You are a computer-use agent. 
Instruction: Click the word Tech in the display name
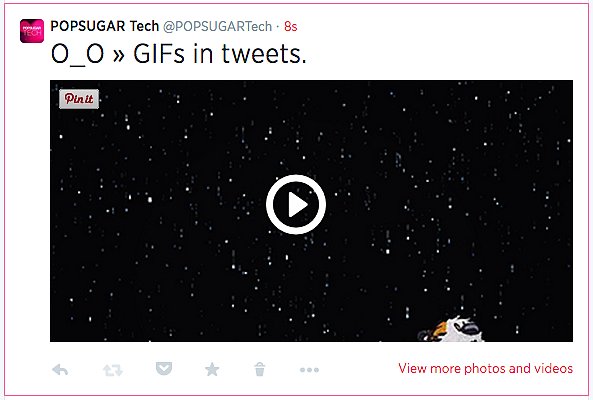tap(144, 26)
